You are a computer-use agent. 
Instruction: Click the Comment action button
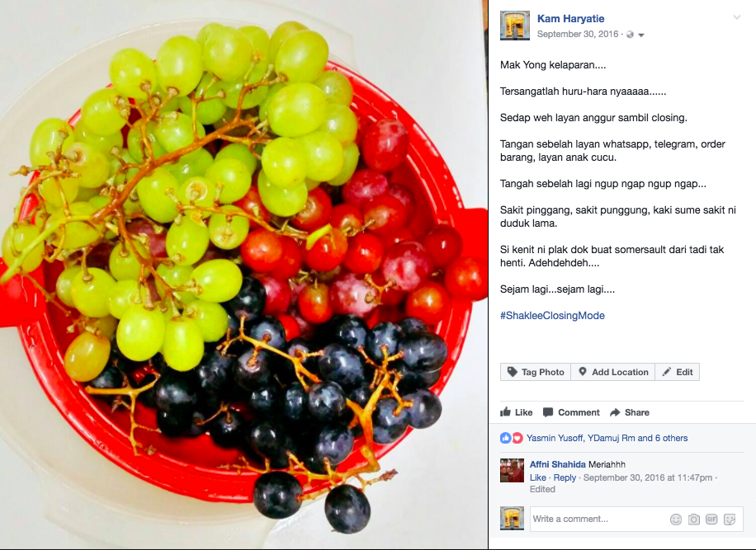click(571, 412)
